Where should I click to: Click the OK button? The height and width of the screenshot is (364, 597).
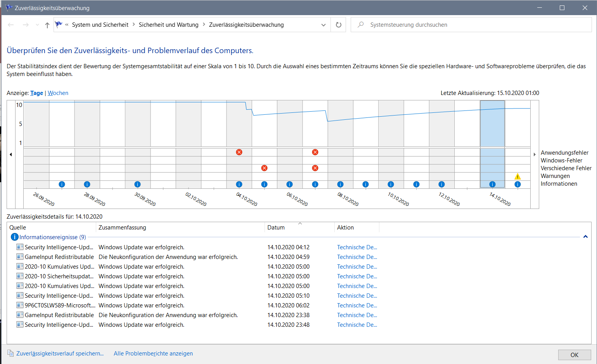point(575,355)
